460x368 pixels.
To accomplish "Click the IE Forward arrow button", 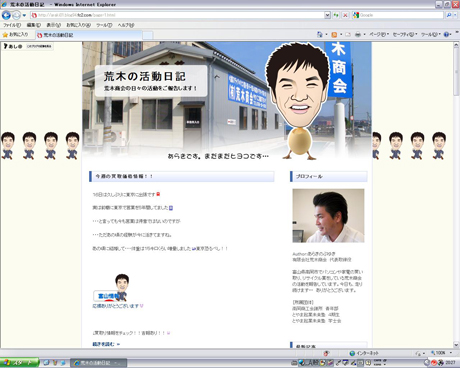I will coord(16,15).
